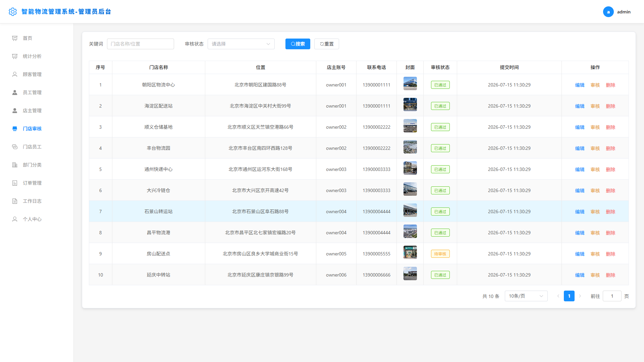Click the 门店员工 sidebar icon
This screenshot has height=362, width=644.
[15, 147]
